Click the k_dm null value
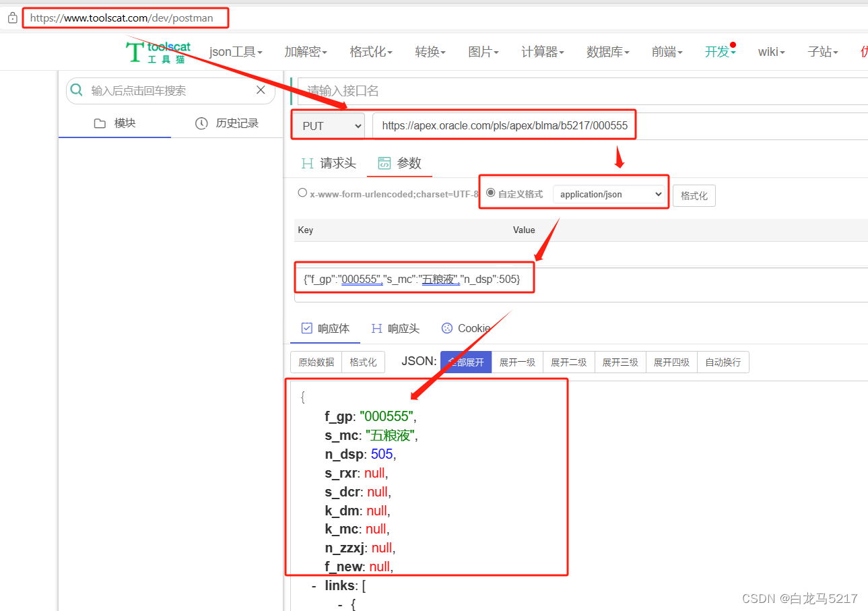This screenshot has height=611, width=868. tap(376, 511)
